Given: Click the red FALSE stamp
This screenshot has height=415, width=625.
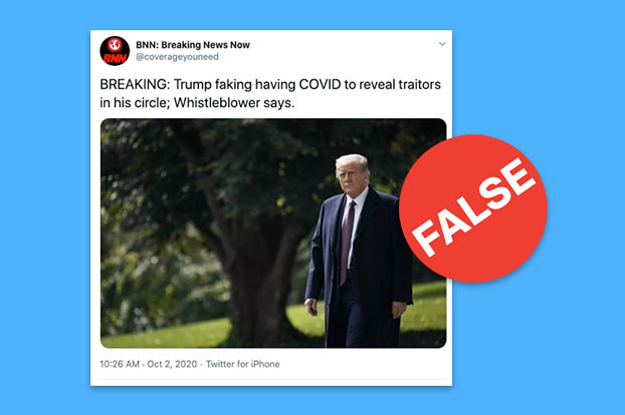Looking at the screenshot, I should tap(473, 208).
